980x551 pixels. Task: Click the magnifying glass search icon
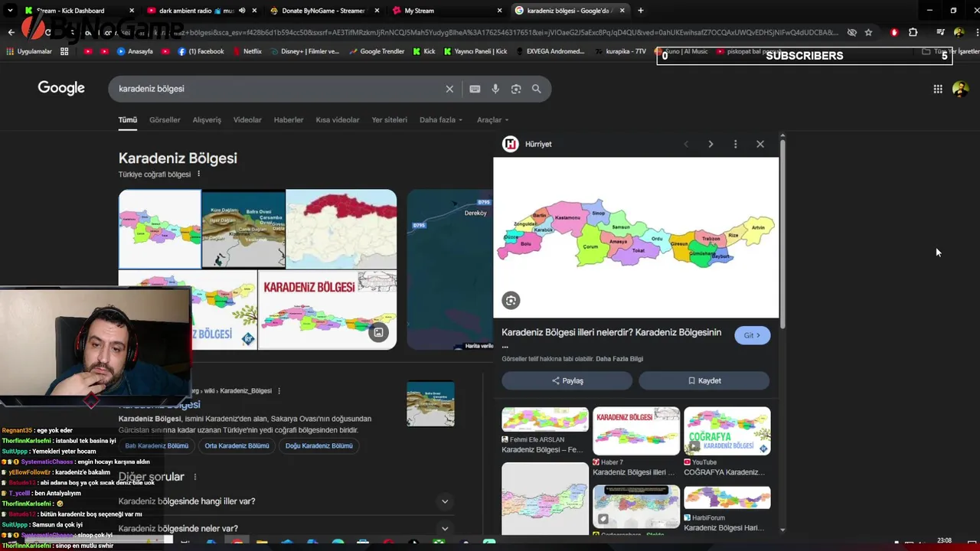tap(537, 89)
